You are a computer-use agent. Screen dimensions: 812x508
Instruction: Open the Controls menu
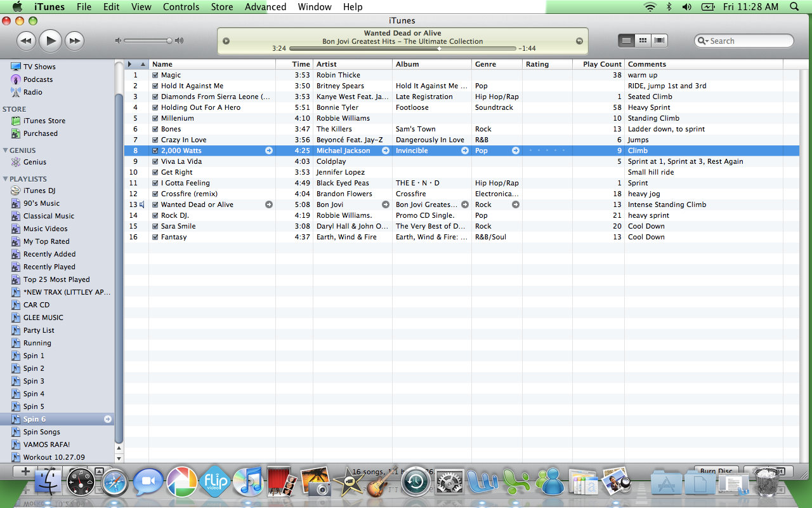point(181,6)
